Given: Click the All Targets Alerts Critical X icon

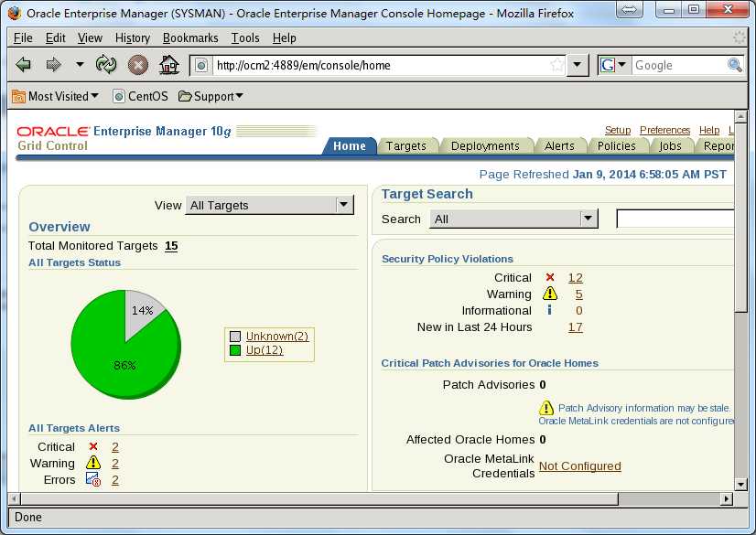Looking at the screenshot, I should [93, 446].
